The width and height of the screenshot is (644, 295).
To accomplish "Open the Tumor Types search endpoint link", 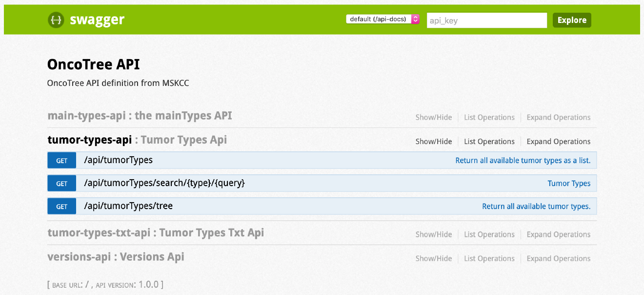I will coord(569,183).
